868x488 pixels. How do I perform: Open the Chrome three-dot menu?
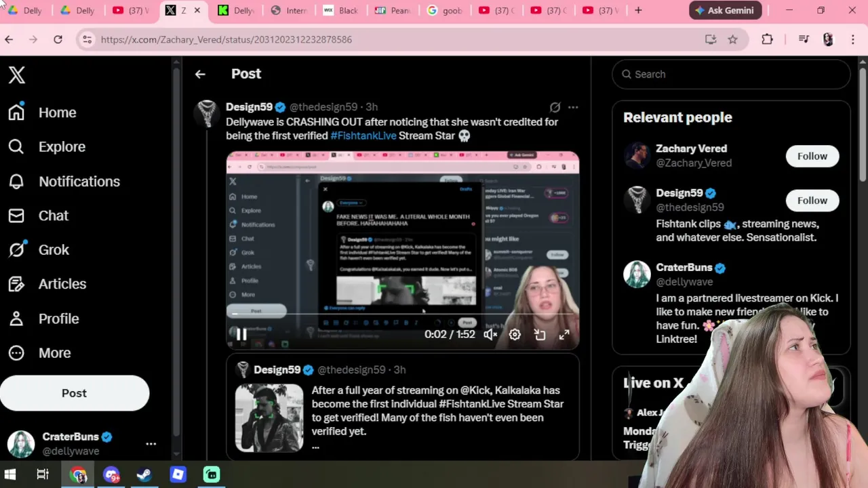tap(853, 39)
